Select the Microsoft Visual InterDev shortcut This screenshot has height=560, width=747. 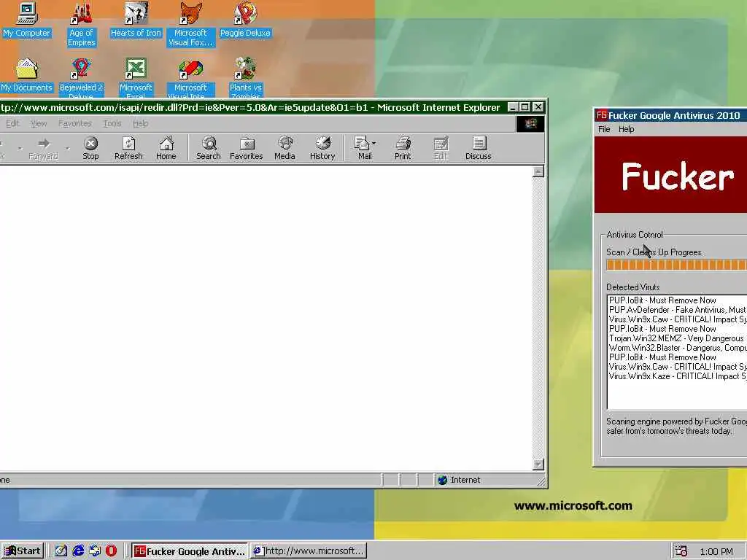[190, 78]
